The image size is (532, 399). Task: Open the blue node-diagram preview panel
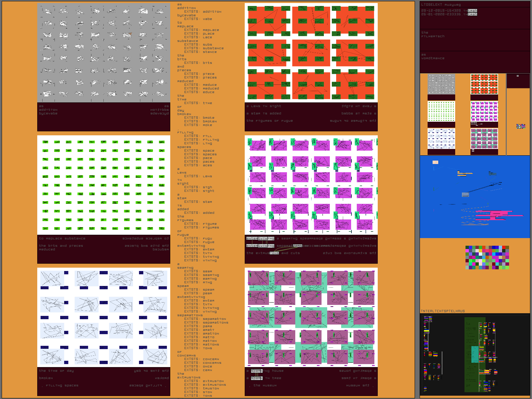[475, 196]
